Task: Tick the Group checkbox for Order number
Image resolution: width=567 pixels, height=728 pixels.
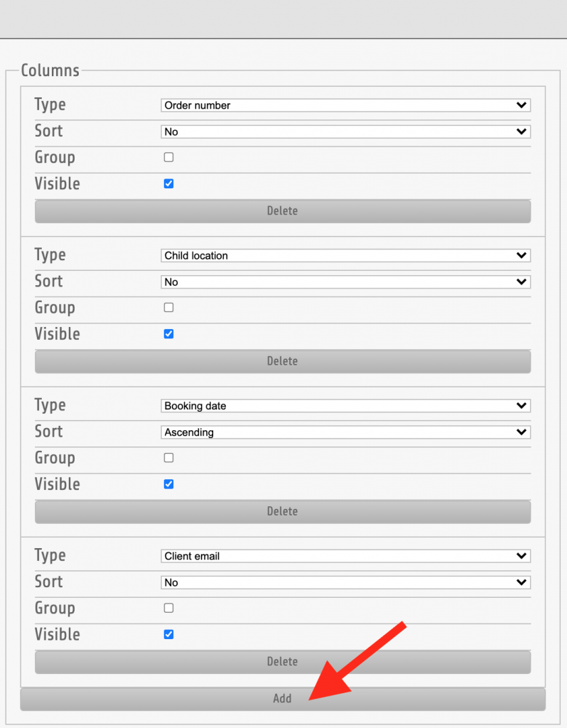Action: pos(169,157)
